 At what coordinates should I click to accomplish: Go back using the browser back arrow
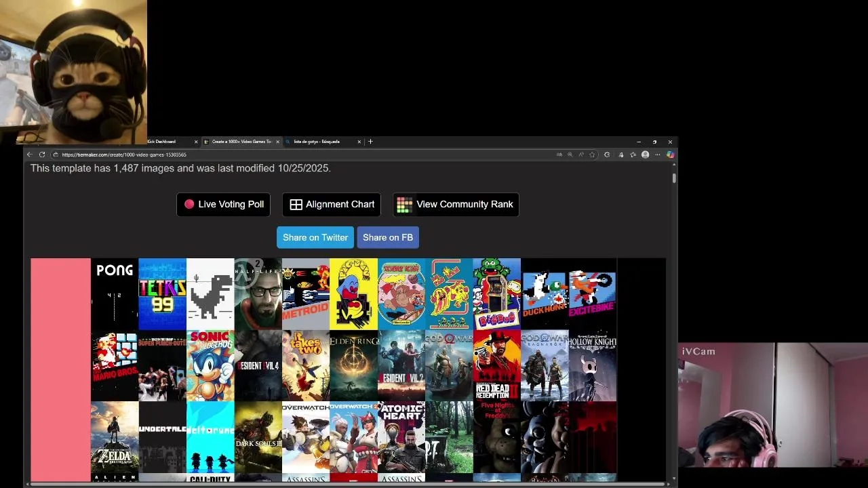pos(30,155)
